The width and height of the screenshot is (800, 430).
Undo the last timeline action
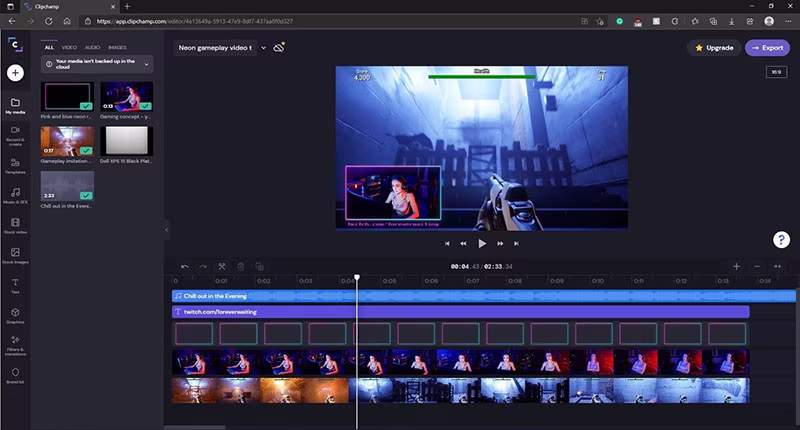(x=184, y=267)
